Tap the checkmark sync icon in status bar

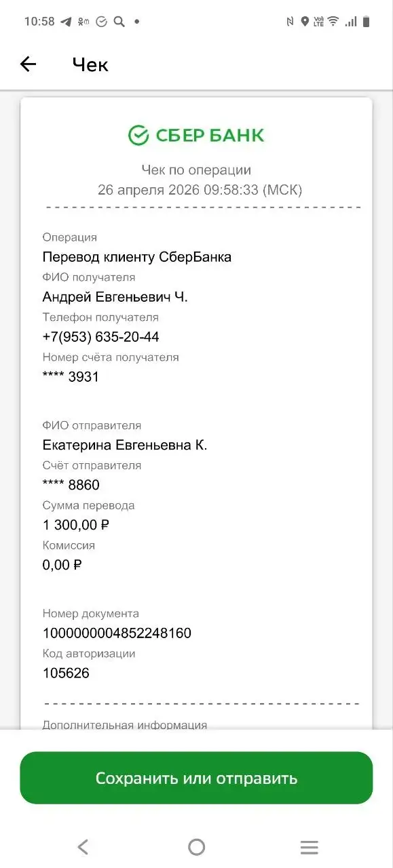(x=102, y=21)
